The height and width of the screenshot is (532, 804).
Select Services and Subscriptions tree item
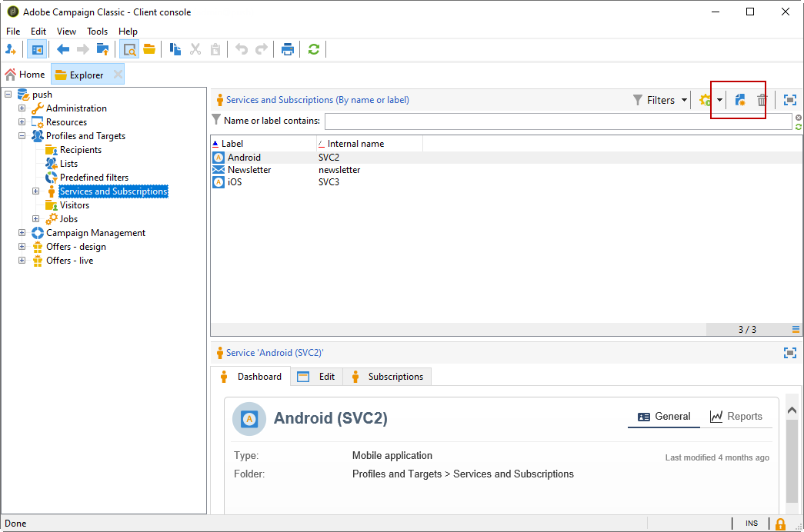coord(113,191)
